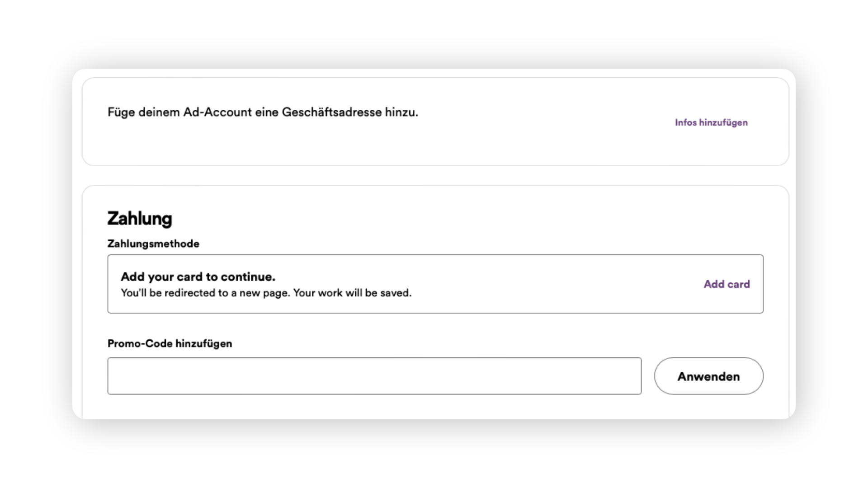Image resolution: width=868 pixels, height=488 pixels.
Task: Click 'Add your card to continue.' text
Action: [198, 277]
